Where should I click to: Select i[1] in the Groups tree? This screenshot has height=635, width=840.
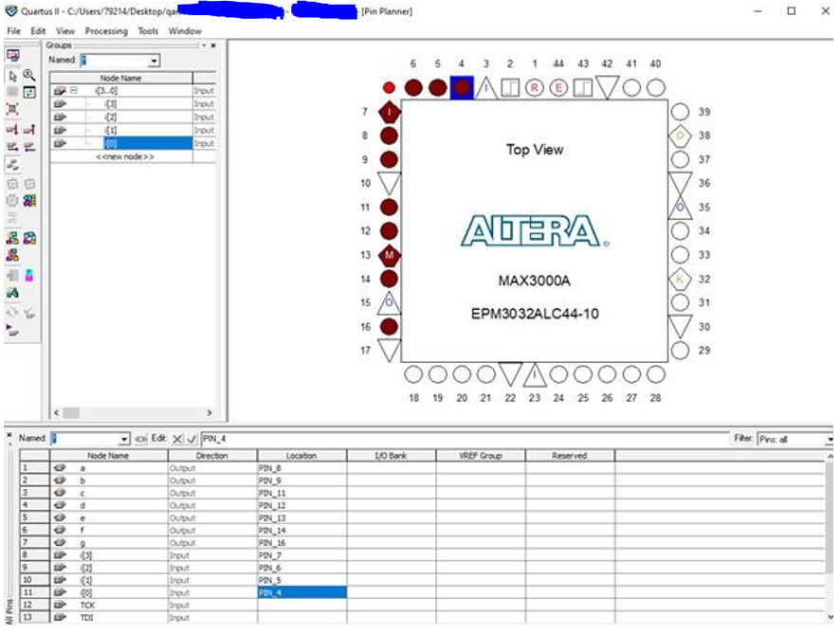tap(111, 130)
